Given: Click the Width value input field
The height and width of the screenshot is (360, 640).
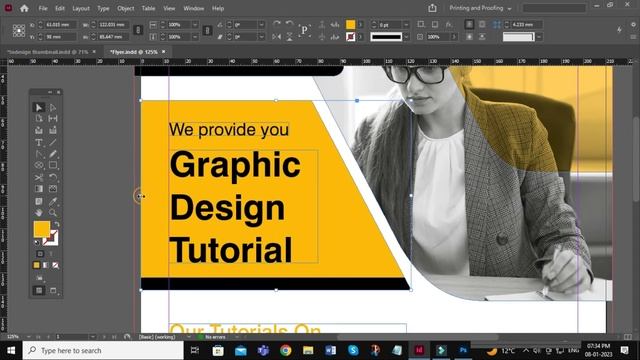Looking at the screenshot, I should point(113,25).
